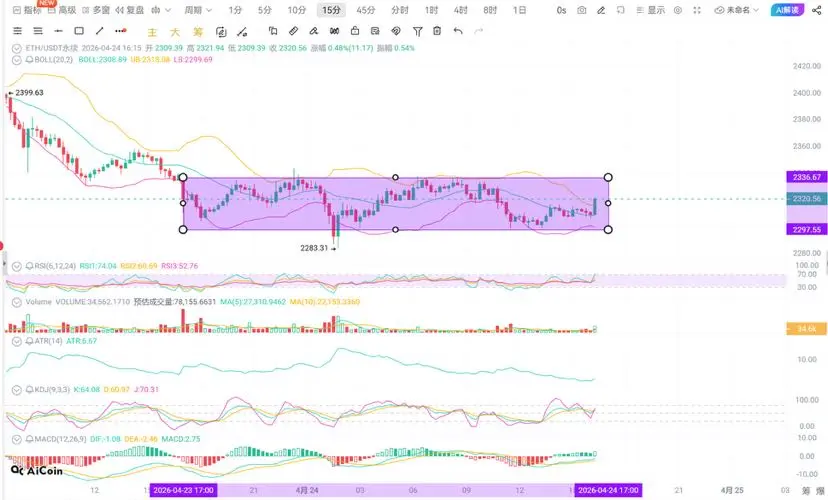Click the line-with-lock drawing icon
Image resolution: width=828 pixels, height=500 pixels.
[x=242, y=32]
